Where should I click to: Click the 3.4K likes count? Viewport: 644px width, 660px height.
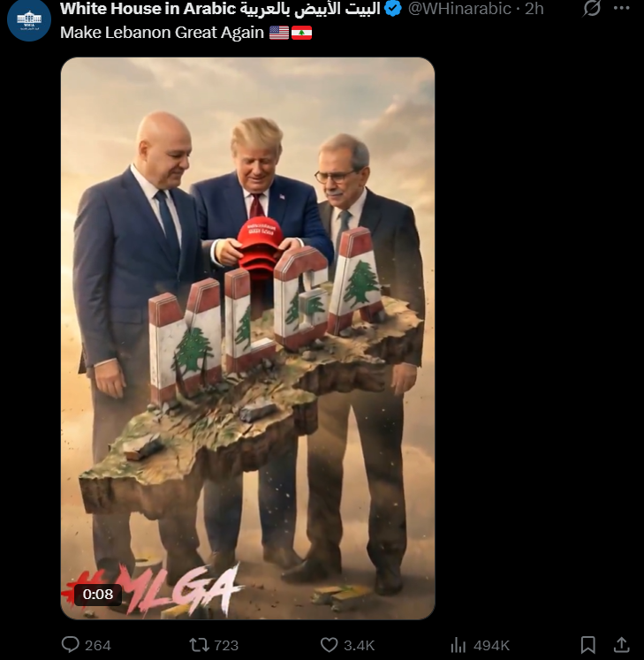click(x=359, y=645)
